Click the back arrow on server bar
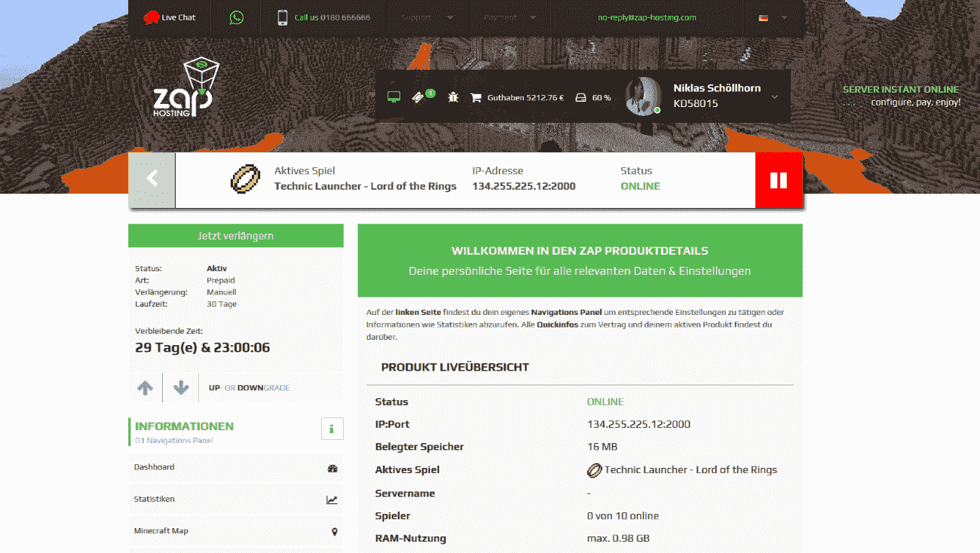 coord(152,179)
